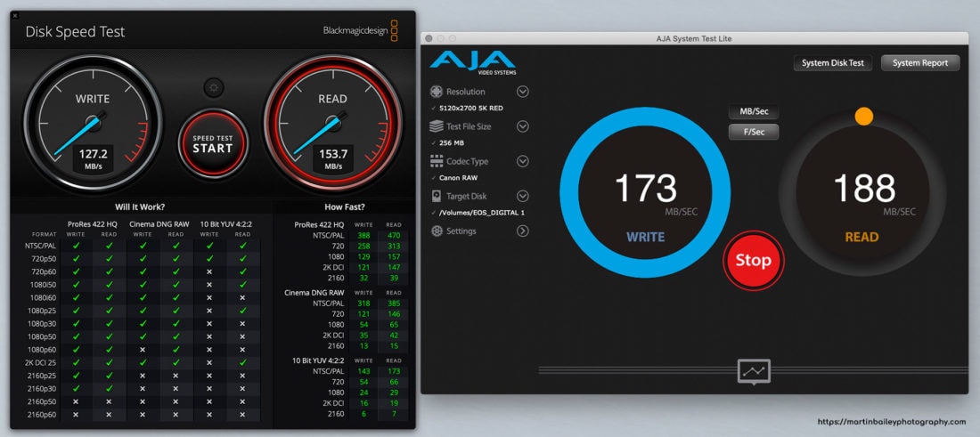The image size is (980, 437).
Task: Open the System Report tab
Action: pos(920,63)
